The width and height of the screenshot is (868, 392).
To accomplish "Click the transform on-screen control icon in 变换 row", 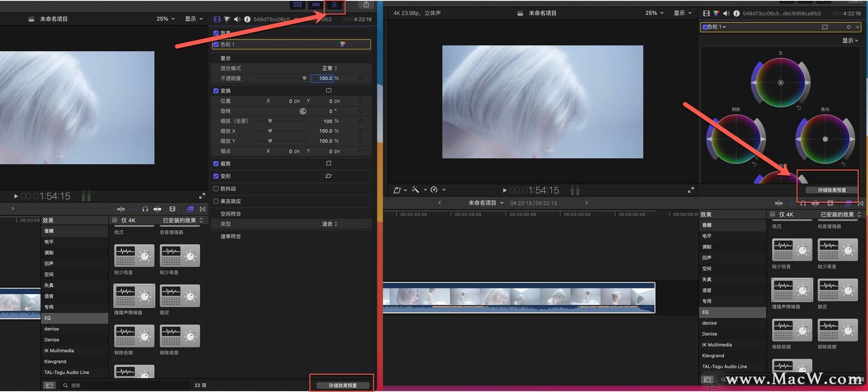I will 329,90.
